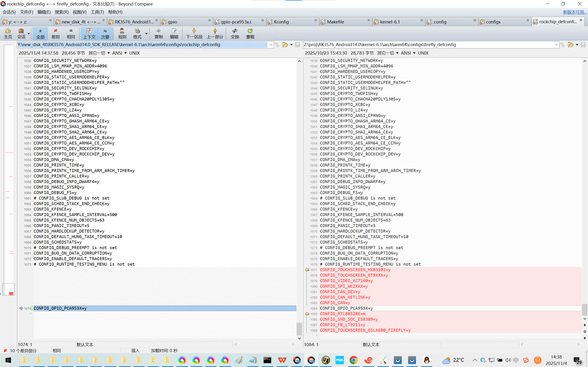Click the Home (主页) toolbar icon
Image resolution: width=588 pixels, height=367 pixels.
tap(8, 33)
